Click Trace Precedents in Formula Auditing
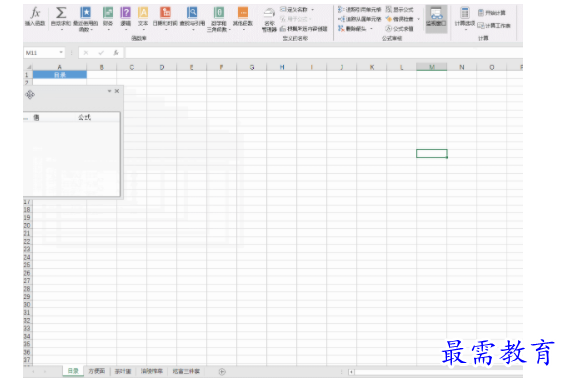This screenshot has width=563, height=384. tap(359, 9)
